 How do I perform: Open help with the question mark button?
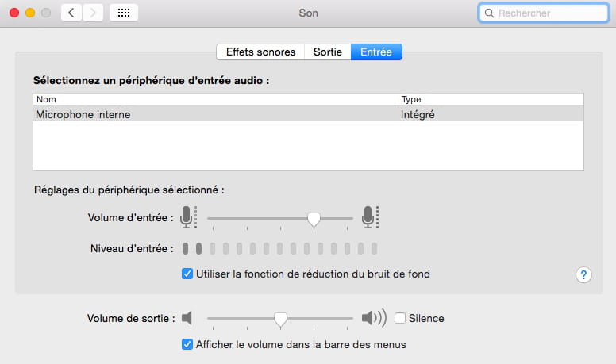pos(584,274)
